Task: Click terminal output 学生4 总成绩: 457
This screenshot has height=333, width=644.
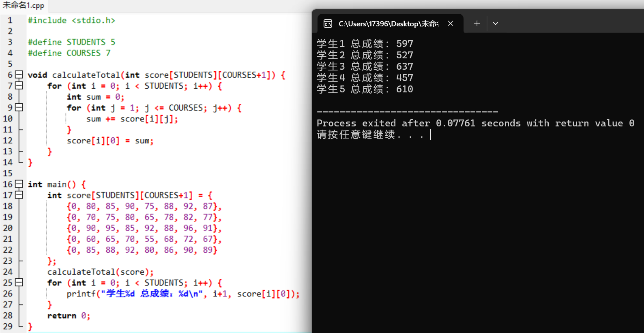Action: pos(365,78)
